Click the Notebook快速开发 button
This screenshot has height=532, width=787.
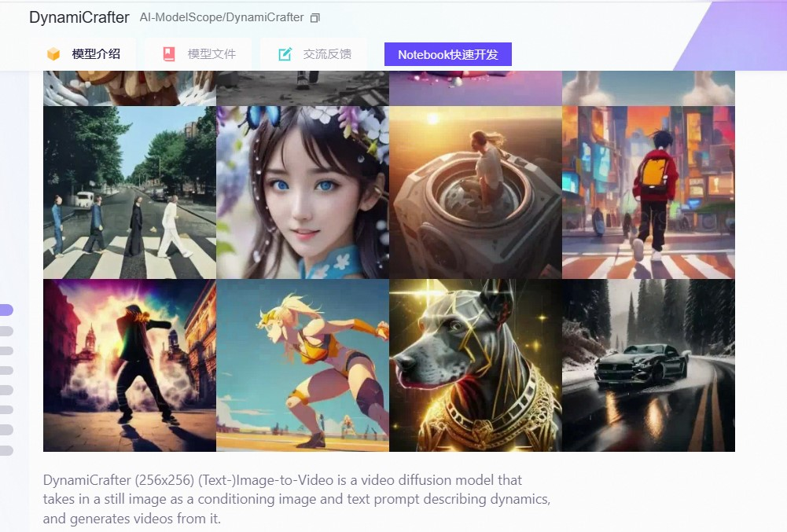pos(447,54)
